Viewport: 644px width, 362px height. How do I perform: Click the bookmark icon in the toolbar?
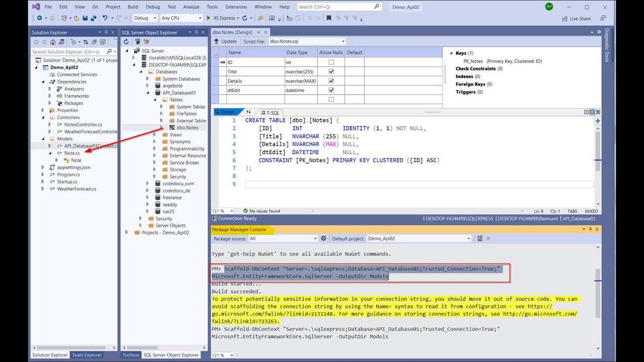[329, 18]
